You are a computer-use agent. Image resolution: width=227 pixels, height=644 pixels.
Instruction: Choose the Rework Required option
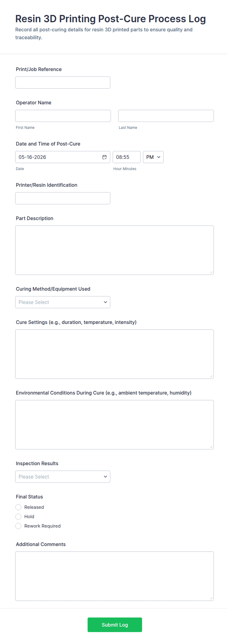[18, 526]
